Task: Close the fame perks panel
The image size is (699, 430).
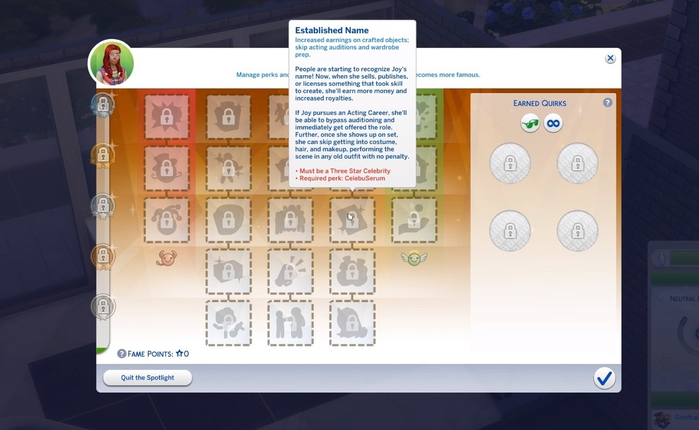Action: (x=610, y=58)
